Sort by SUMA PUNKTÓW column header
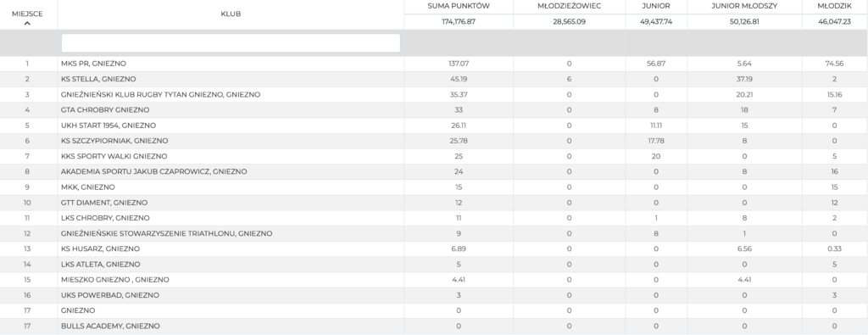This screenshot has height=335, width=868. coord(459,6)
